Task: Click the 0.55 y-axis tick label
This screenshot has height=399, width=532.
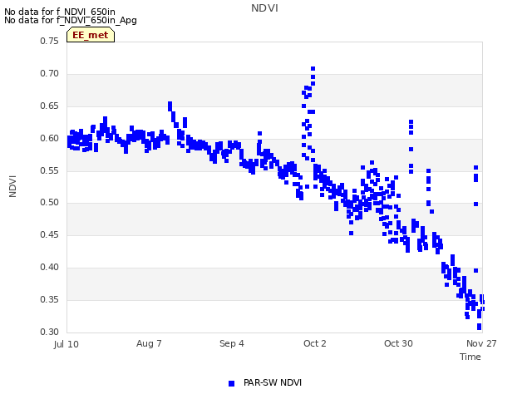Action: pyautogui.click(x=50, y=170)
